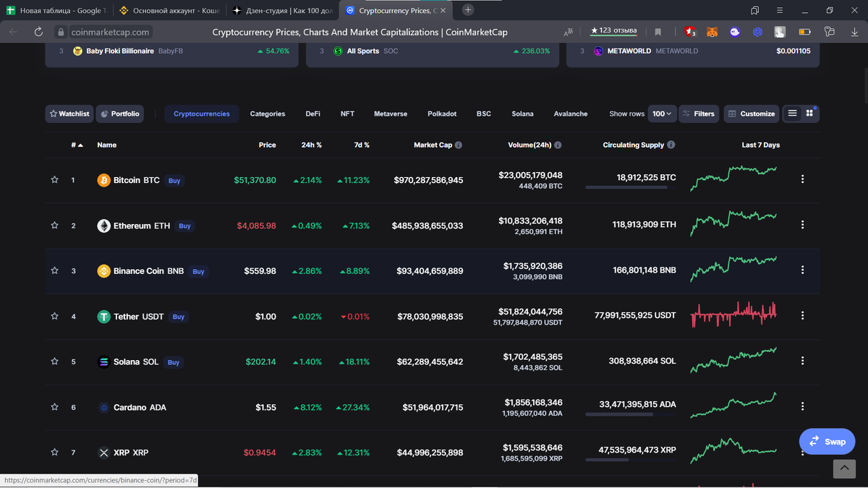Open Bitcoin 7-day chart
Viewport: 868px width, 488px height.
(x=733, y=178)
